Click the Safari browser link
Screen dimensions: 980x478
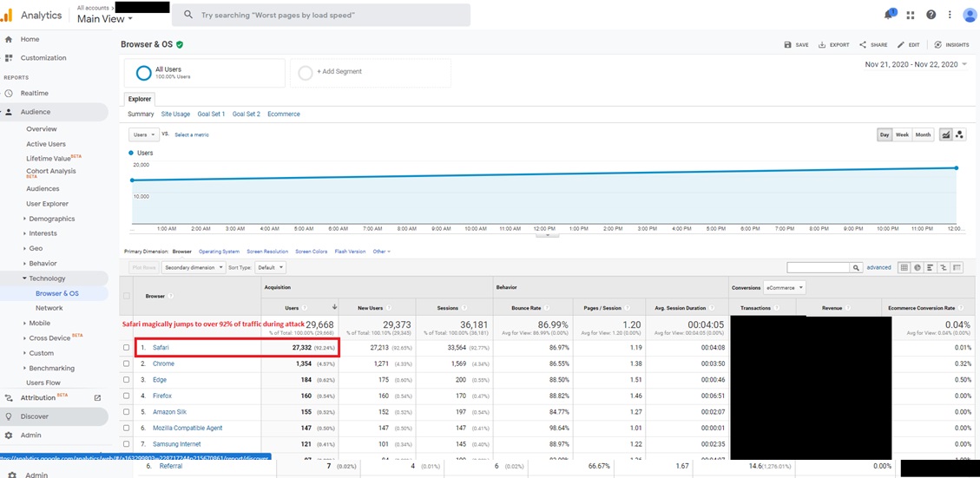point(161,347)
